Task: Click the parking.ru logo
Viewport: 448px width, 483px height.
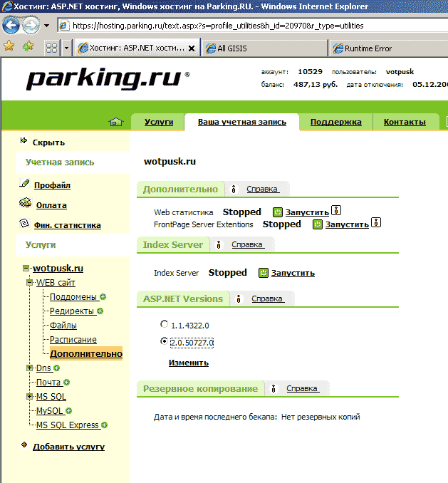Action: click(108, 78)
